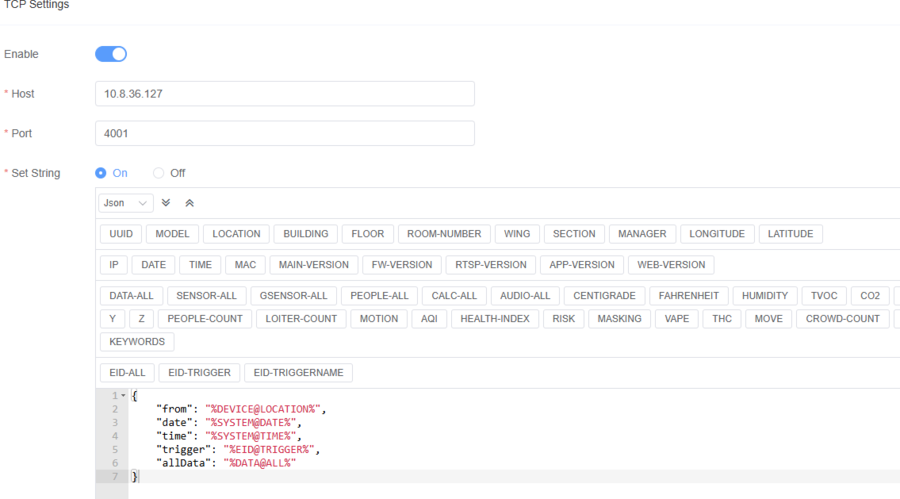Click the VAPE tag button
The image size is (900, 499).
point(676,319)
